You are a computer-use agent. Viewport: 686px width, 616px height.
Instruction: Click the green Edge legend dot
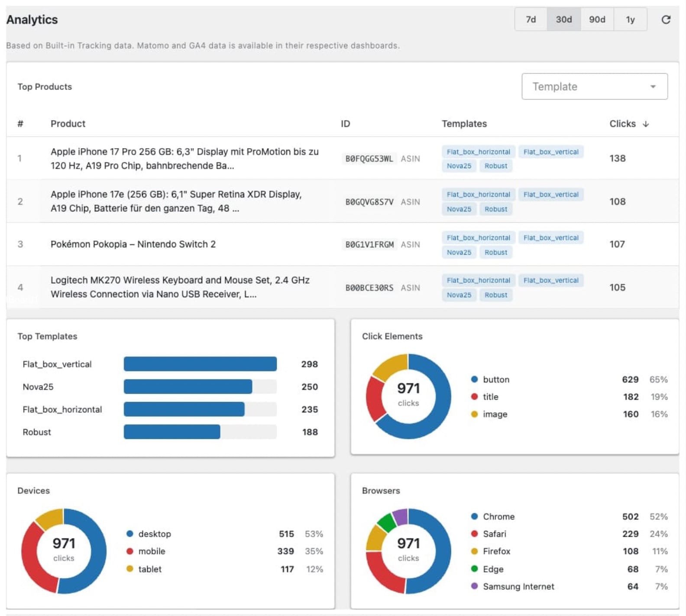point(474,569)
